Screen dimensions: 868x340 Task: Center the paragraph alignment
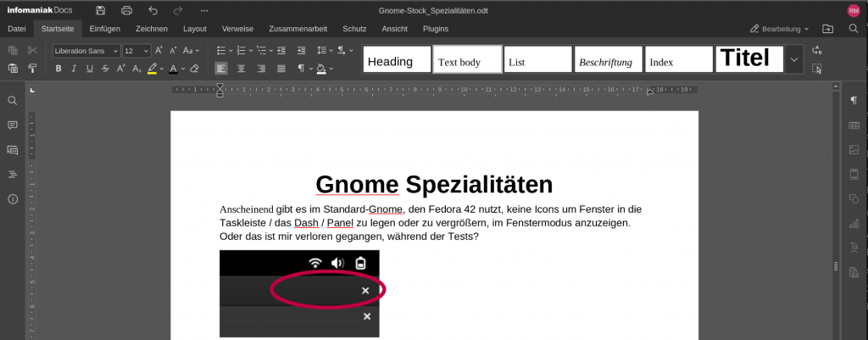[242, 69]
